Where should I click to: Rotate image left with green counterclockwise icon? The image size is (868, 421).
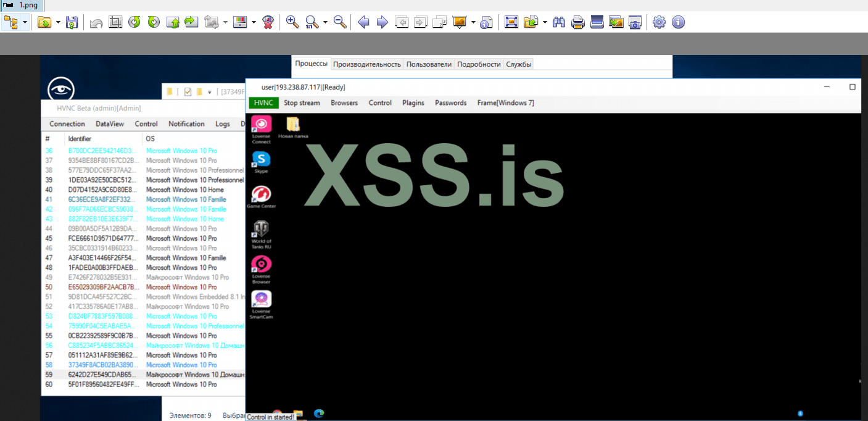tap(134, 23)
